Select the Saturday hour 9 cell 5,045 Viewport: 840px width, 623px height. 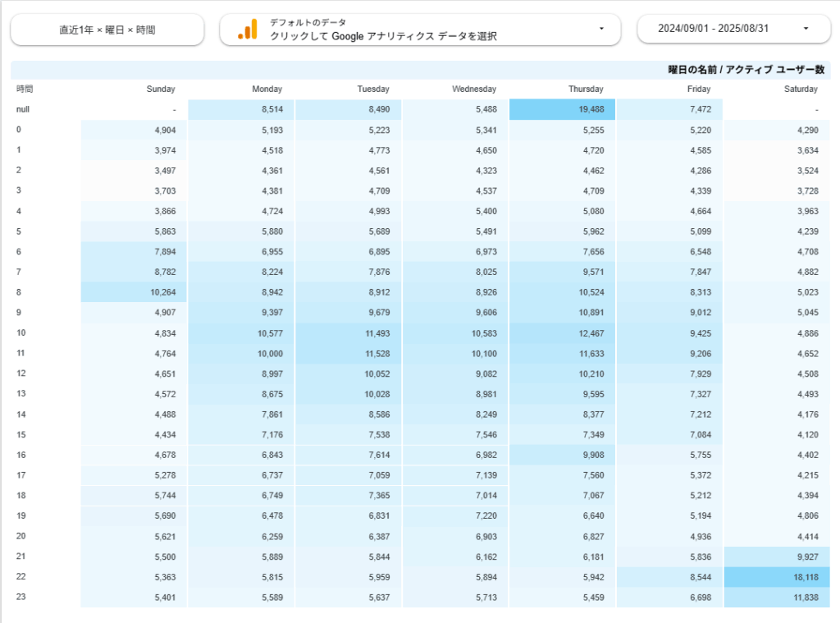pos(777,313)
